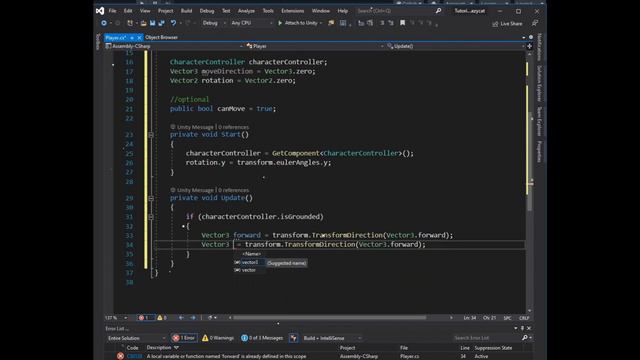Open the Properties side tab

point(539,151)
